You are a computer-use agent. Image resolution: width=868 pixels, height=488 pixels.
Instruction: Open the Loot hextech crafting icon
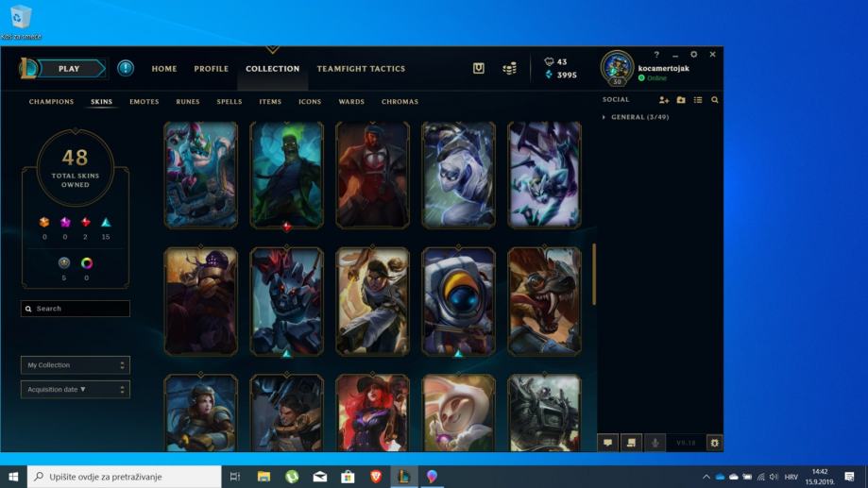point(479,68)
